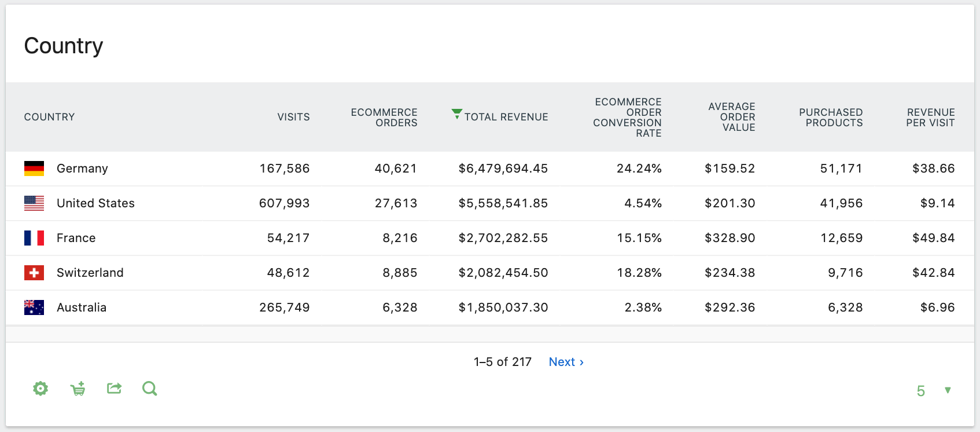Sort by Revenue Per Visit header
Screen dimensions: 980x432
coord(930,118)
